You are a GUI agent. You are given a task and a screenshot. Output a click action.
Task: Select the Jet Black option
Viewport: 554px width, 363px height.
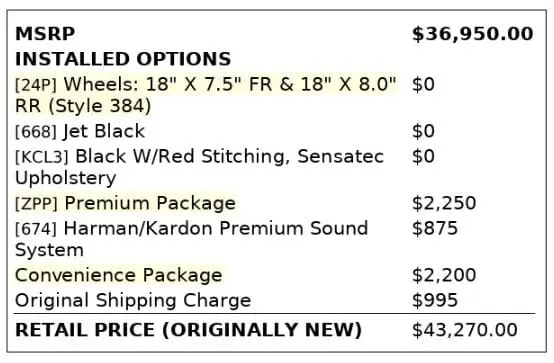pyautogui.click(x=104, y=131)
